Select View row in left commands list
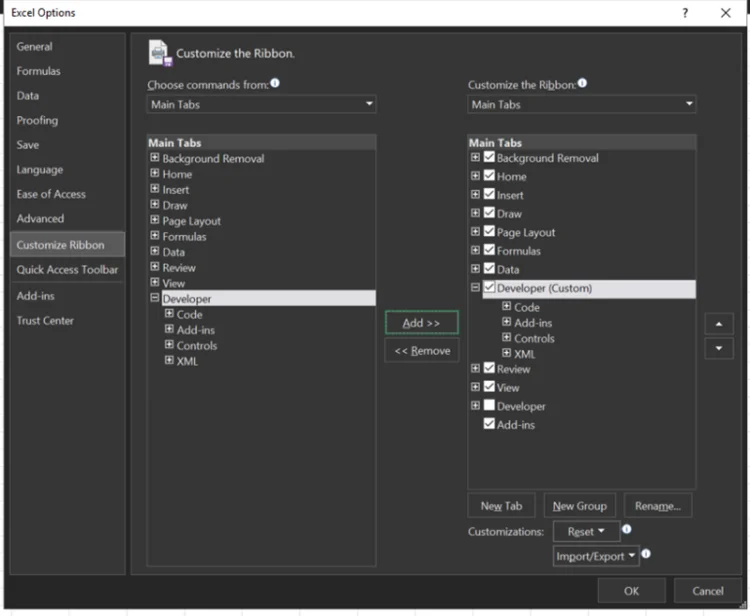 point(173,283)
